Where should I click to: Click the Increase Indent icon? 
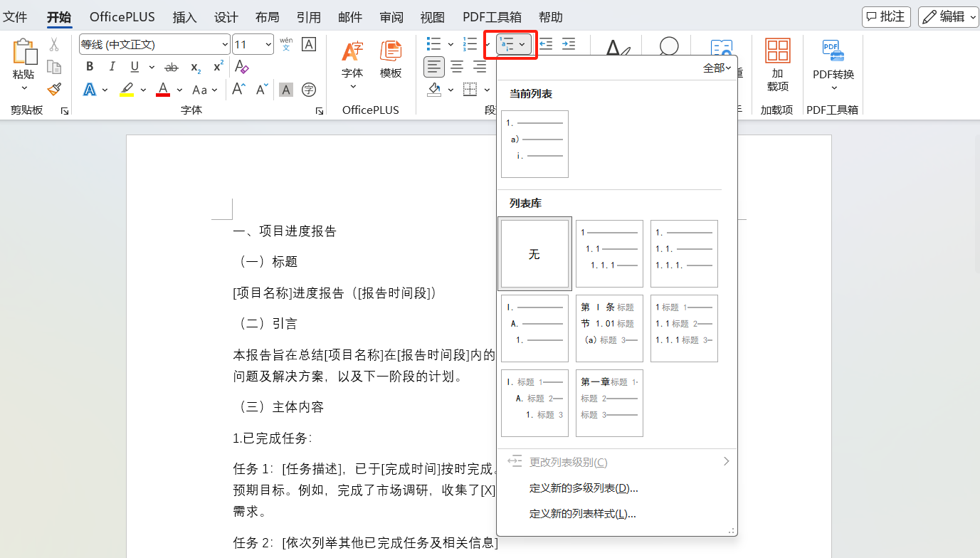click(569, 44)
